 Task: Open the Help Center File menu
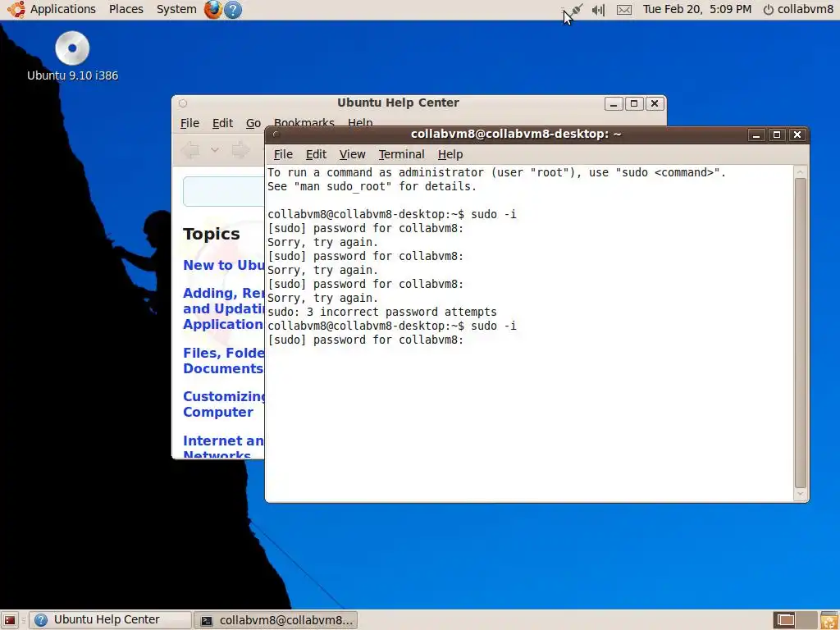click(189, 123)
